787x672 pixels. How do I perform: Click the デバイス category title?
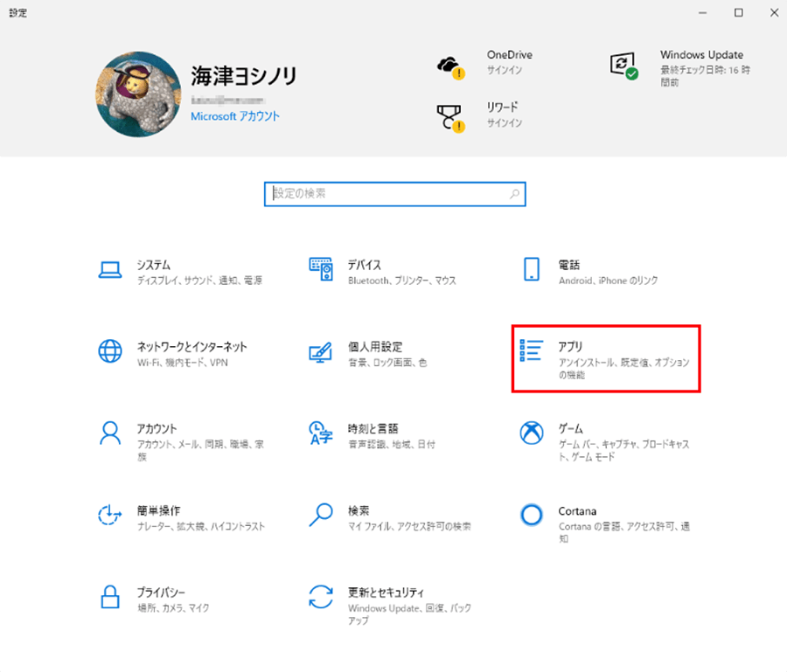tap(365, 265)
